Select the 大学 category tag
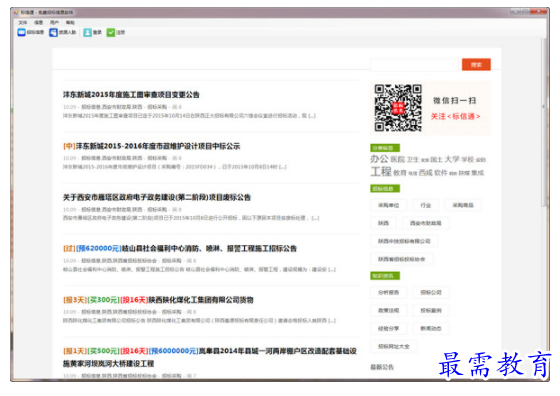 (x=451, y=159)
